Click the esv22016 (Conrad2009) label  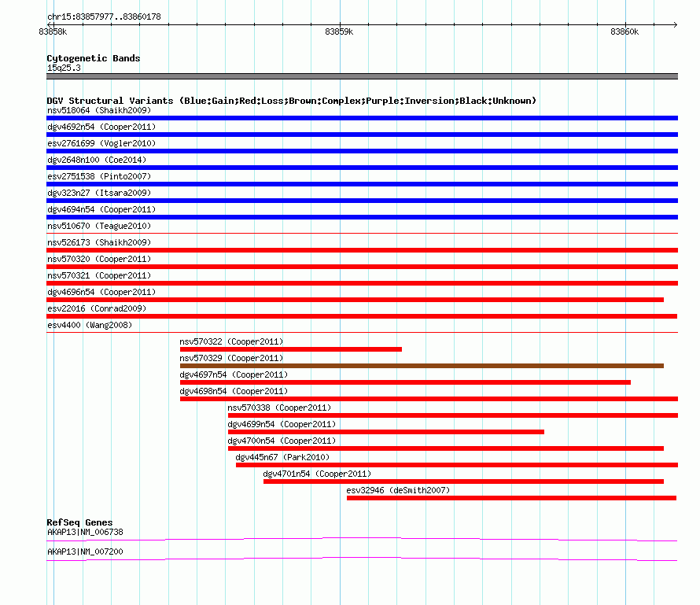97,308
